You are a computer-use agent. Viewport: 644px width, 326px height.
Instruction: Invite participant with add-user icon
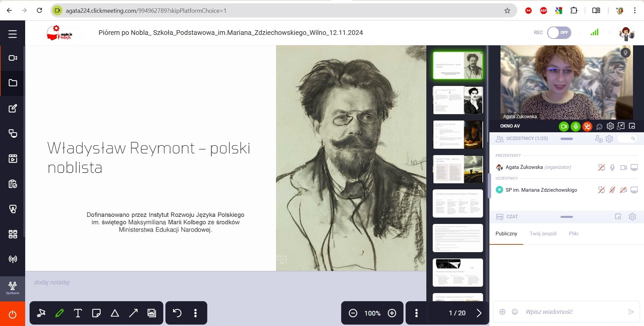[598, 139]
